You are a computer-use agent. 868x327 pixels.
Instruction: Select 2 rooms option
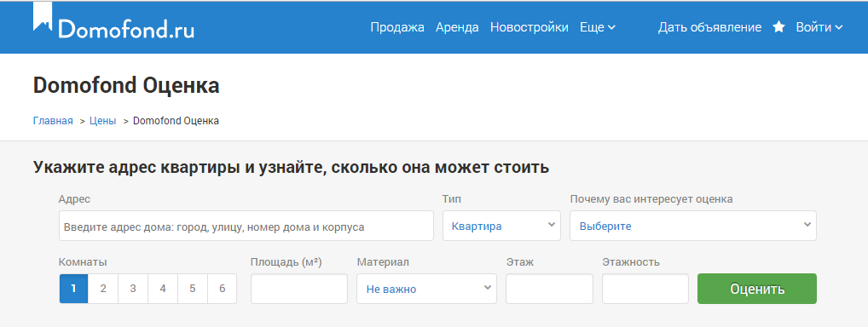pyautogui.click(x=103, y=289)
